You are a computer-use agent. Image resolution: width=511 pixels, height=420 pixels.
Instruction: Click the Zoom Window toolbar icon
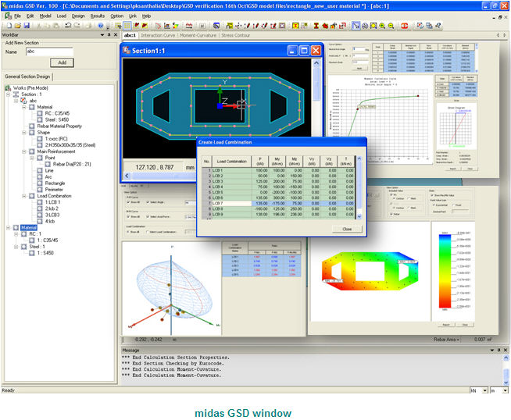(x=373, y=26)
